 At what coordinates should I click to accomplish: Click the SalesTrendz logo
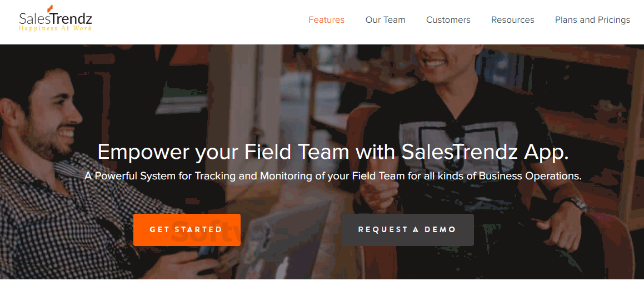[55, 19]
